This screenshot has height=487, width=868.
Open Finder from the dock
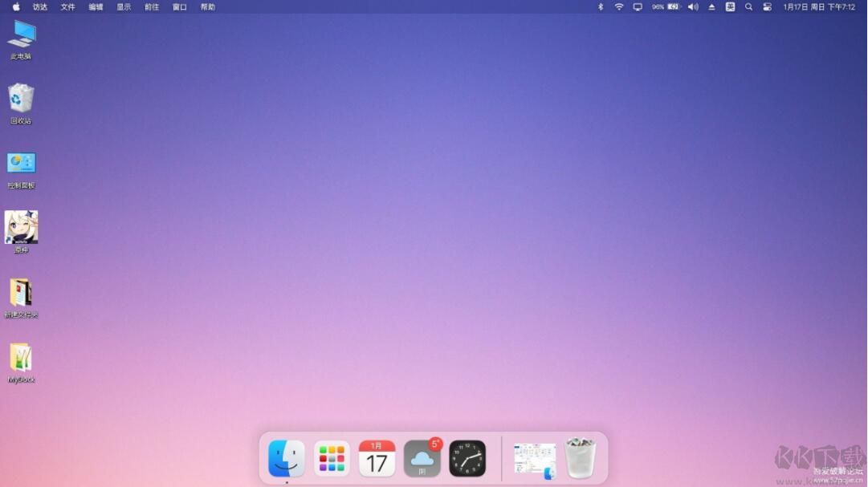coord(285,457)
